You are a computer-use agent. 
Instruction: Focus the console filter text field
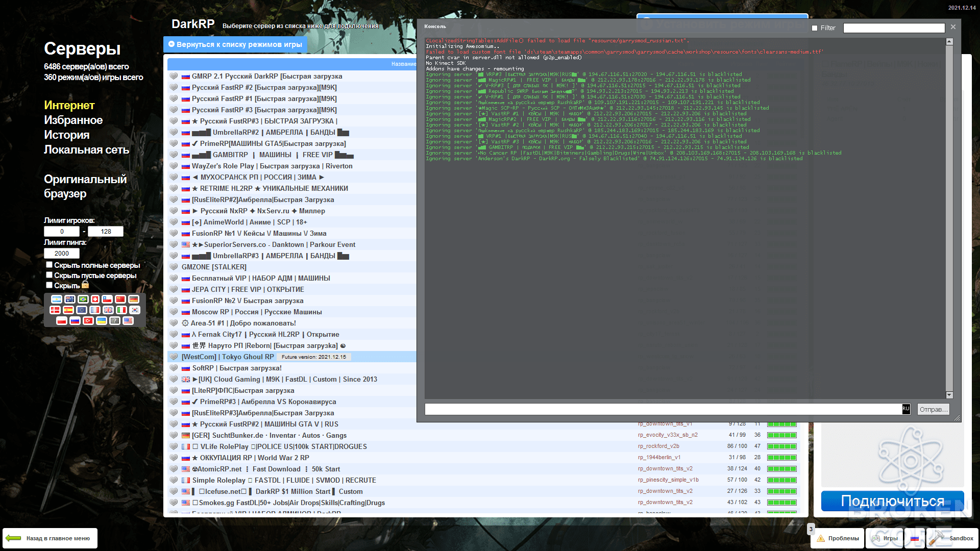click(894, 28)
